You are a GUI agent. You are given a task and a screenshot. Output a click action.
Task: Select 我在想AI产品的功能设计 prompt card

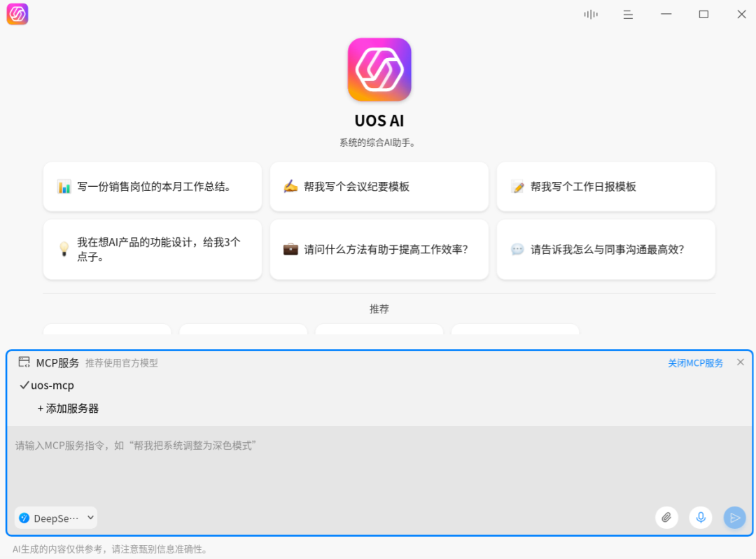153,249
